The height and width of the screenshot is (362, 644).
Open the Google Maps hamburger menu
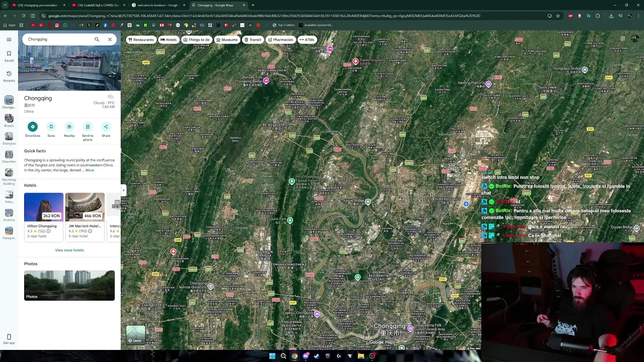[x=9, y=39]
